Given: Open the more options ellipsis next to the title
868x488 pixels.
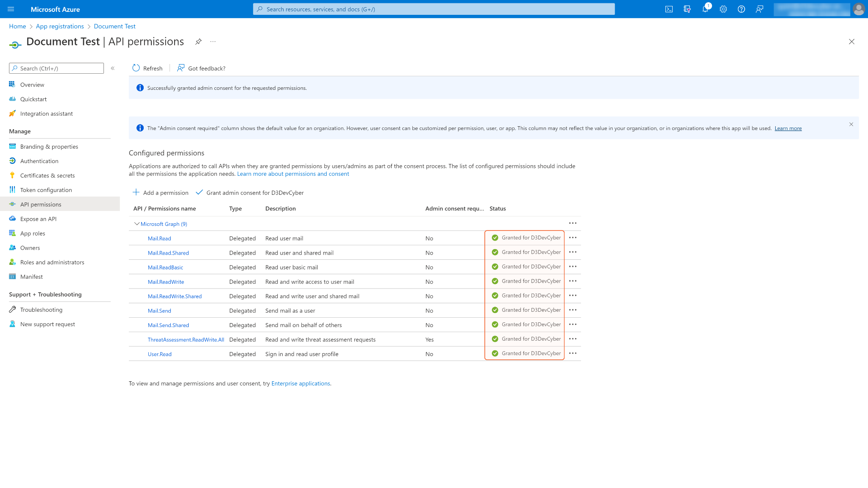Looking at the screenshot, I should click(213, 42).
